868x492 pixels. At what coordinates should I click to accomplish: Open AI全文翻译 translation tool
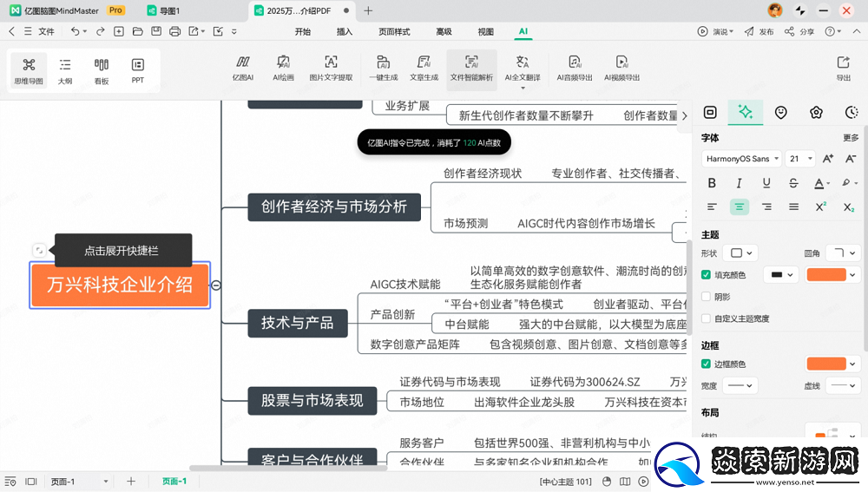pyautogui.click(x=523, y=70)
